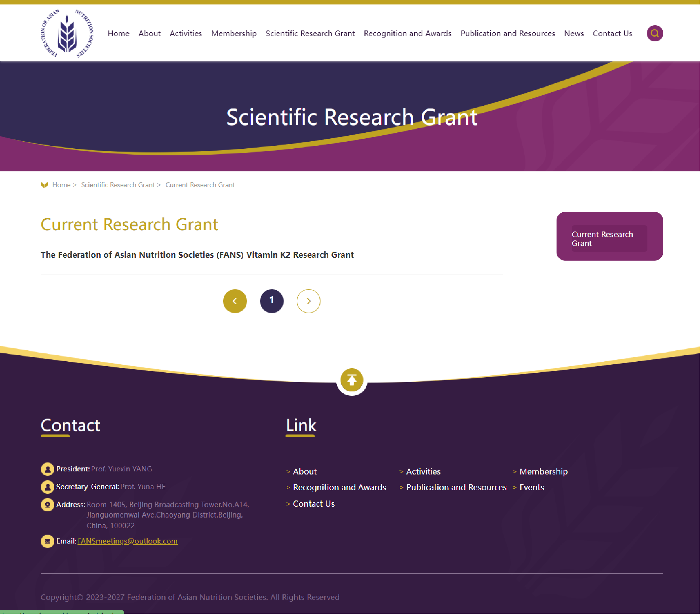The height and width of the screenshot is (614, 700).
Task: Click Scientific Research Grant breadcrumb link
Action: 118,185
